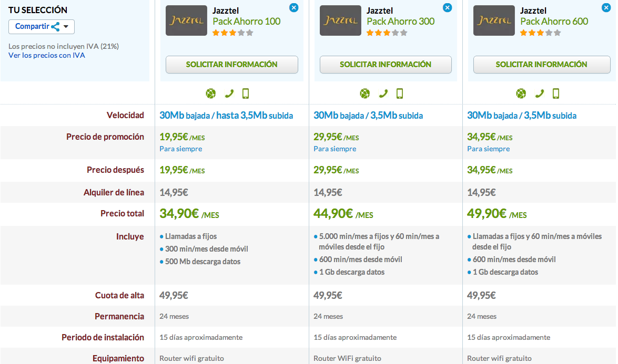The width and height of the screenshot is (618, 364).
Task: Click the mobile phone icon under Pack Ahorro 600
Action: [556, 93]
